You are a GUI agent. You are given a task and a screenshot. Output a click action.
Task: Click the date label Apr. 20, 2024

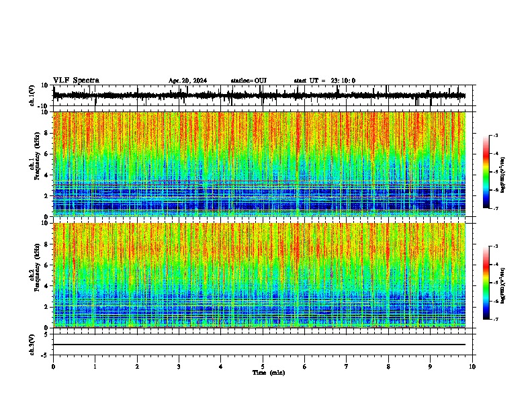click(187, 81)
